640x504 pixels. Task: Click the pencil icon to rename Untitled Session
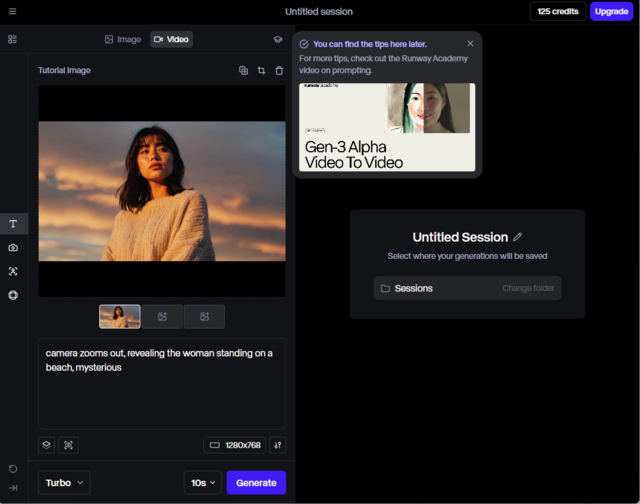click(x=517, y=237)
